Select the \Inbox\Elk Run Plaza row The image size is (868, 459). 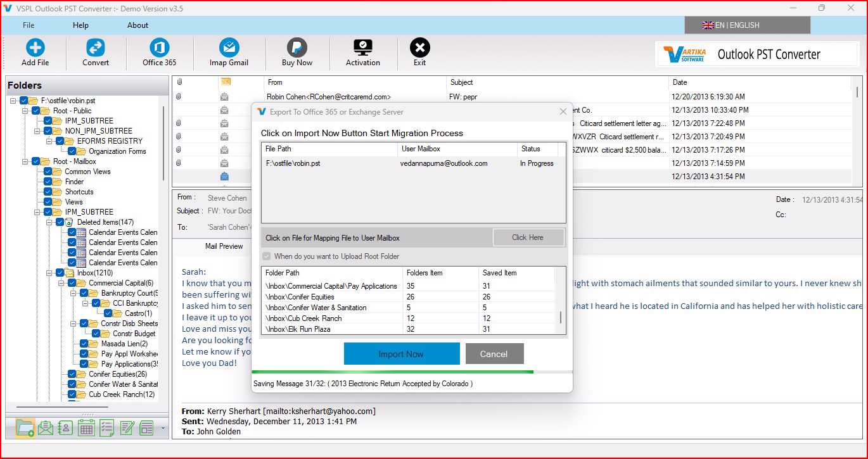(x=409, y=329)
